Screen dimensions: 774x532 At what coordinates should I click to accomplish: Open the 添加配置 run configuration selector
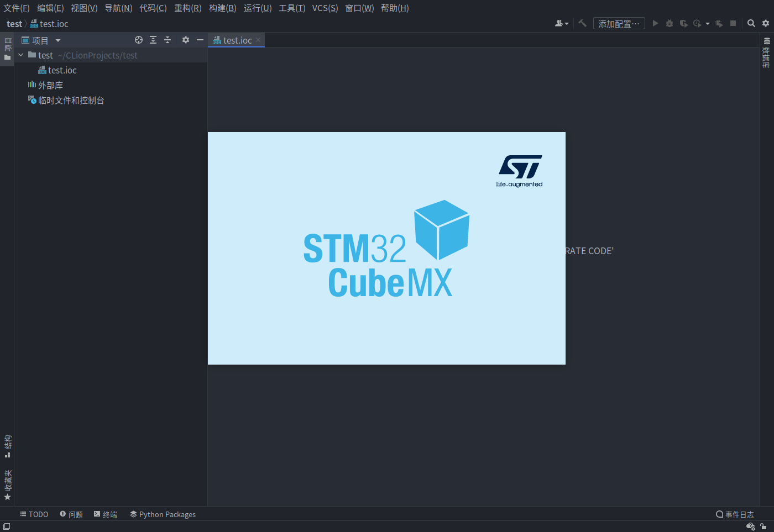click(619, 23)
